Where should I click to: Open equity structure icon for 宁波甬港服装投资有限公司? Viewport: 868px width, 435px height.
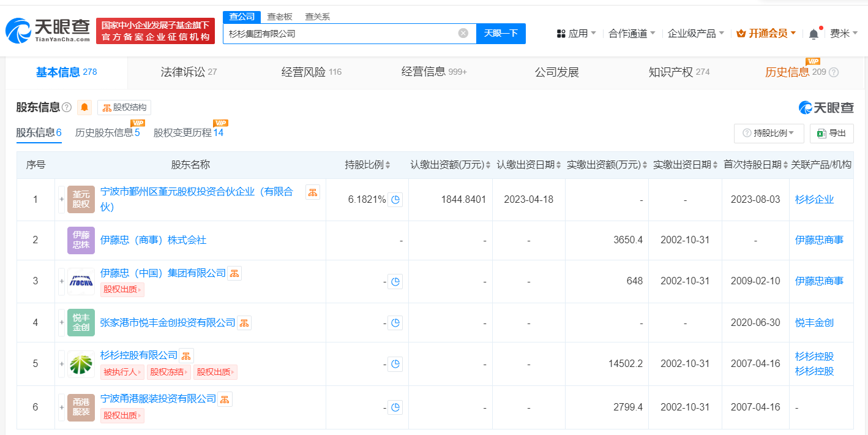coord(225,399)
